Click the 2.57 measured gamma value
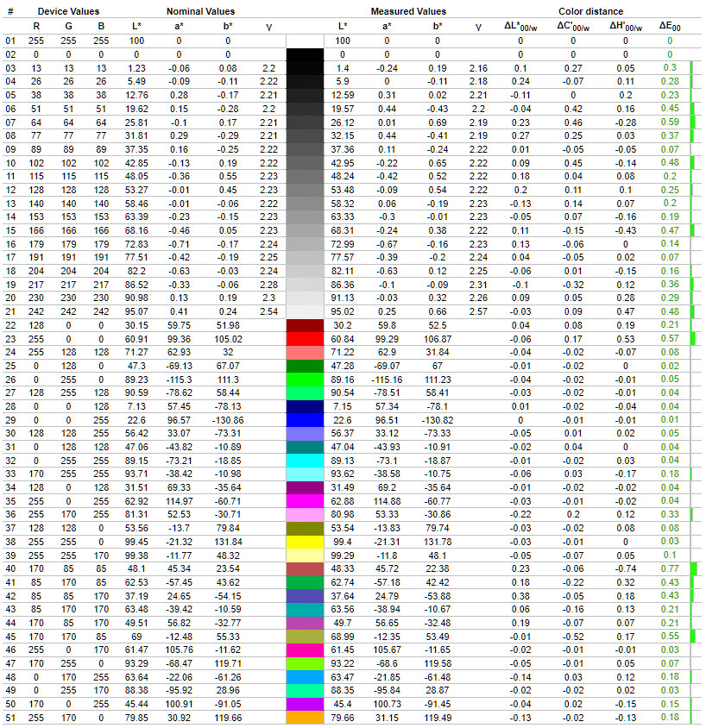706x728 pixels. tap(478, 311)
